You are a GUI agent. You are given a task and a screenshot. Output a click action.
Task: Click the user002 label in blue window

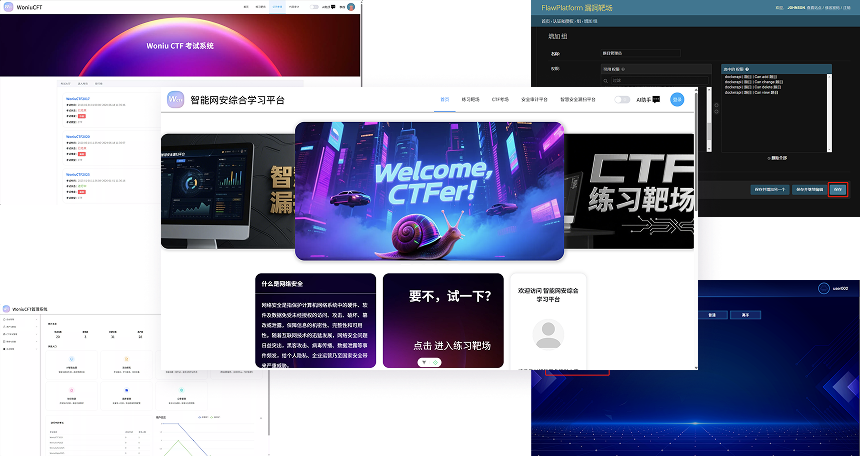click(840, 288)
